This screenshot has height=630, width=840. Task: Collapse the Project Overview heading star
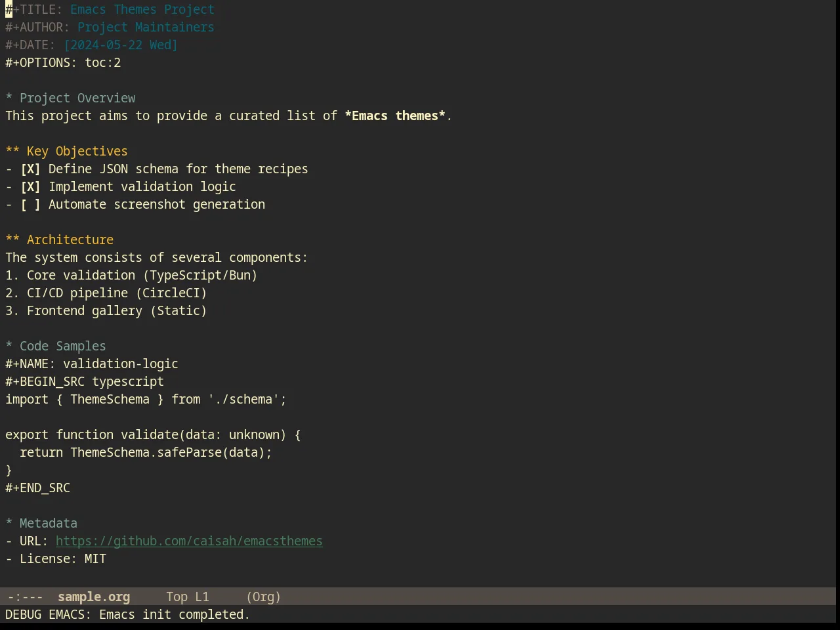pos(9,98)
